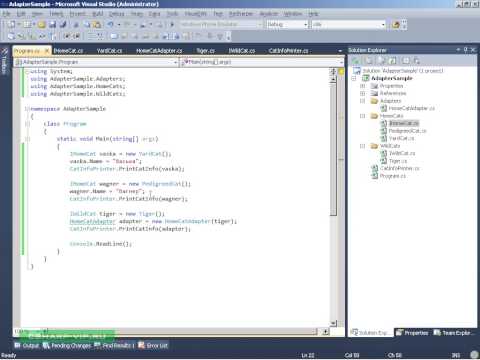Image resolution: width=480 pixels, height=360 pixels.
Task: Switch to the Team Explorer tab
Action: click(453, 333)
